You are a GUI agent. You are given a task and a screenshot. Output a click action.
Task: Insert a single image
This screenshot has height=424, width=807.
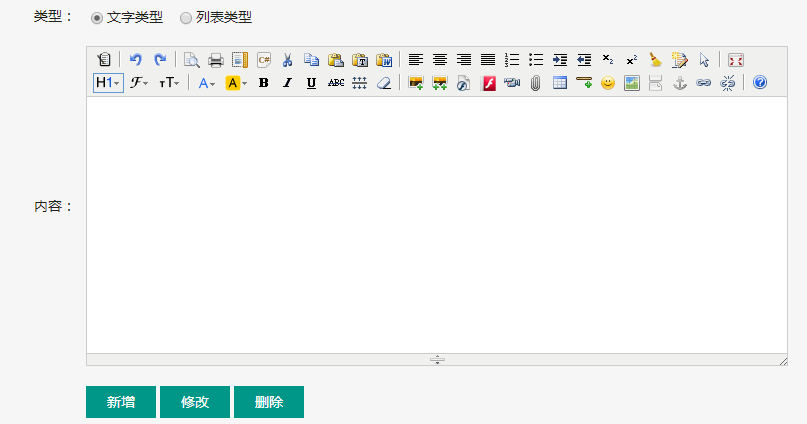[x=416, y=82]
